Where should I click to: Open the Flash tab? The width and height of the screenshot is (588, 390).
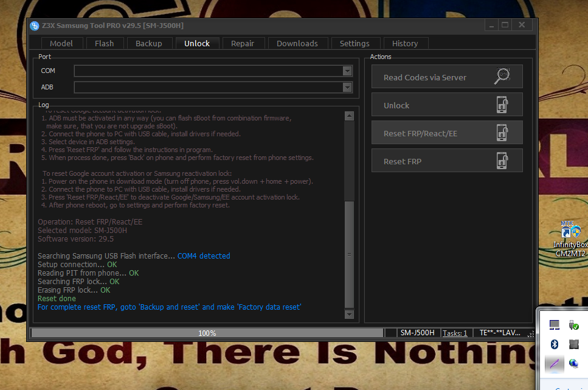click(104, 44)
